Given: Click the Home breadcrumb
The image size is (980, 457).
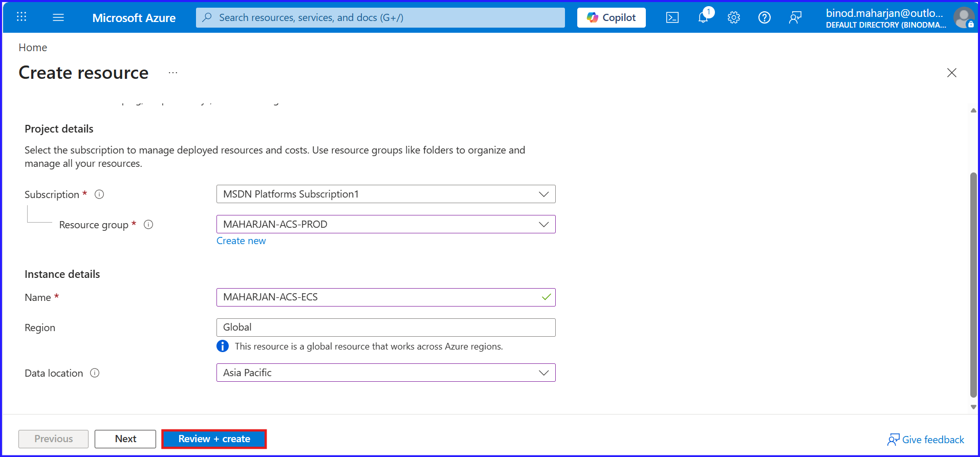Looking at the screenshot, I should pyautogui.click(x=33, y=48).
